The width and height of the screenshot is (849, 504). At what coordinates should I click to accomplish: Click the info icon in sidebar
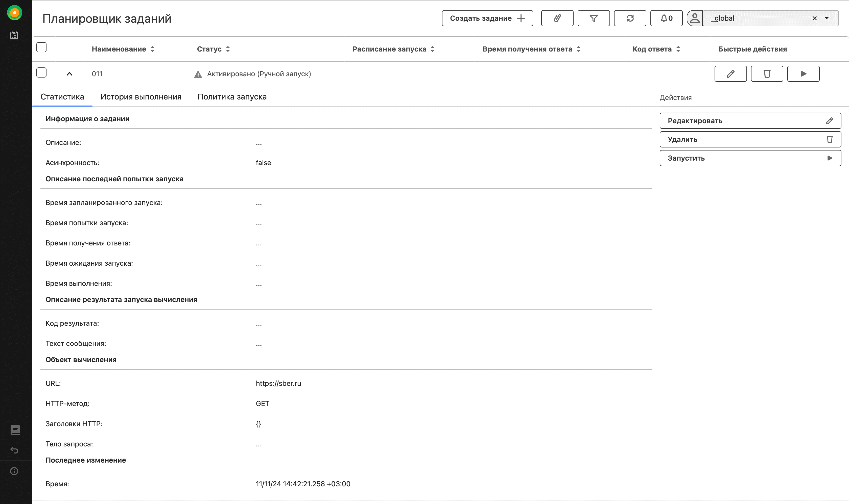click(14, 471)
